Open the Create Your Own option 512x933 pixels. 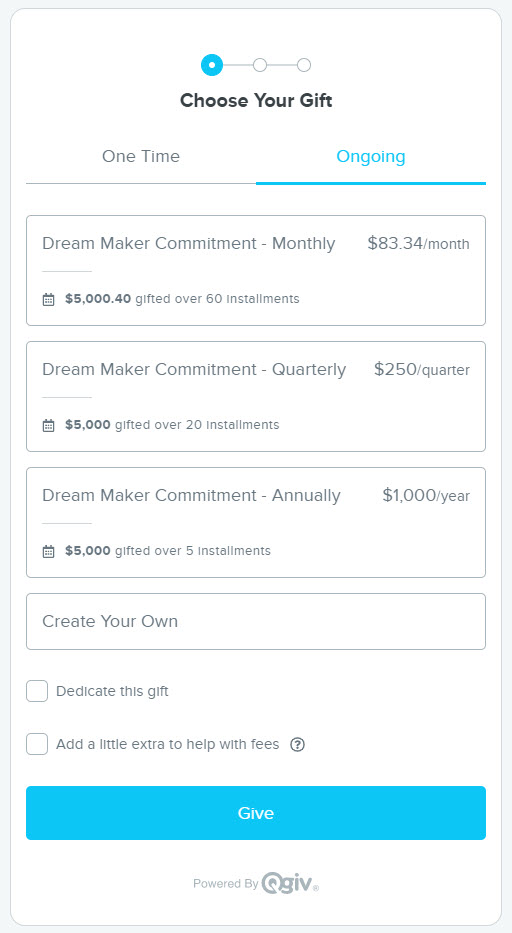pyautogui.click(x=256, y=621)
